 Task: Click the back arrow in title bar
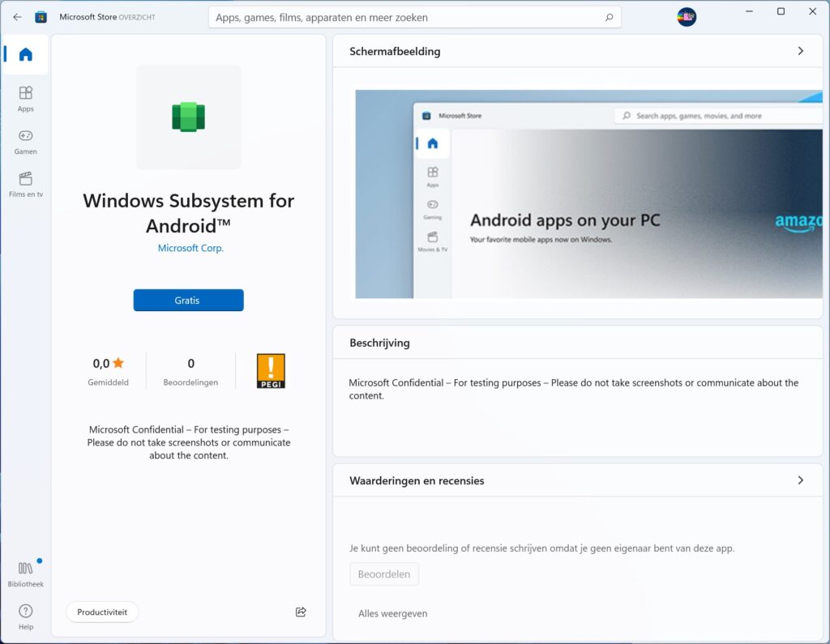coord(17,17)
